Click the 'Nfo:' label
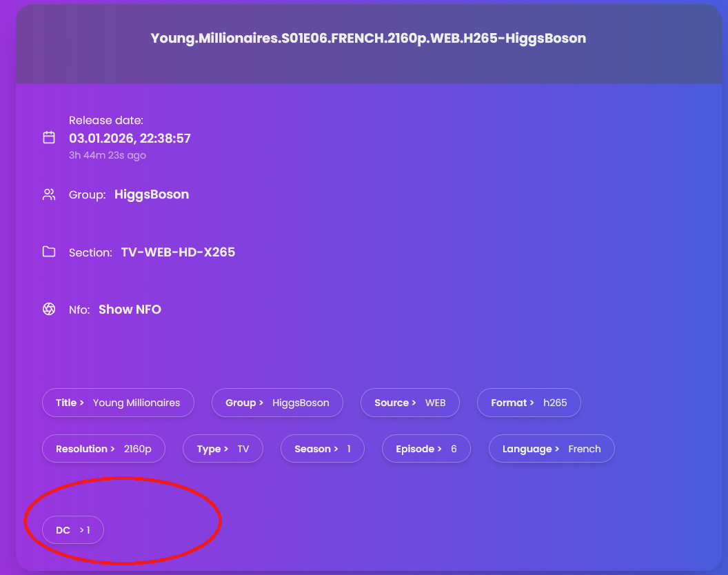Screen dimensions: 728x575 click(x=79, y=310)
